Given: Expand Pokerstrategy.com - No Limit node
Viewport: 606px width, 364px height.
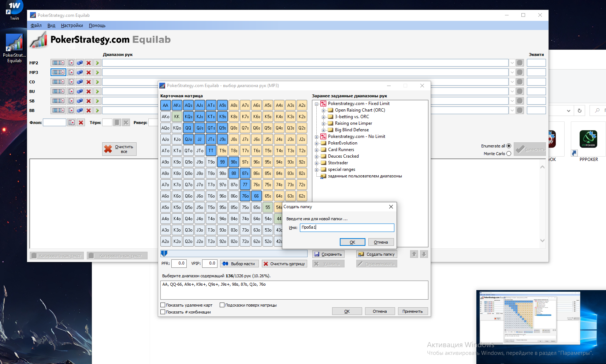Looking at the screenshot, I should [316, 137].
